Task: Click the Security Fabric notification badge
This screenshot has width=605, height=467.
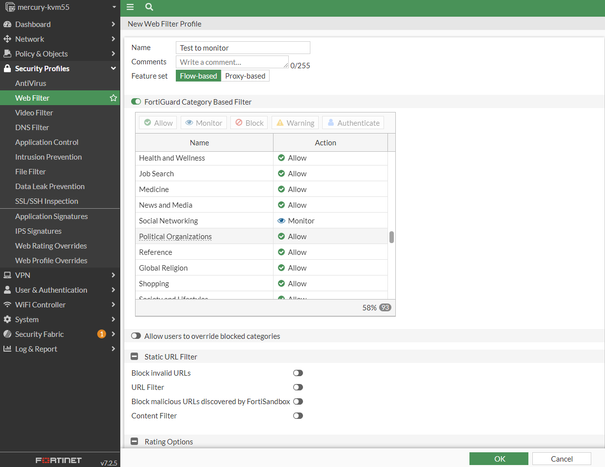Action: (x=100, y=334)
